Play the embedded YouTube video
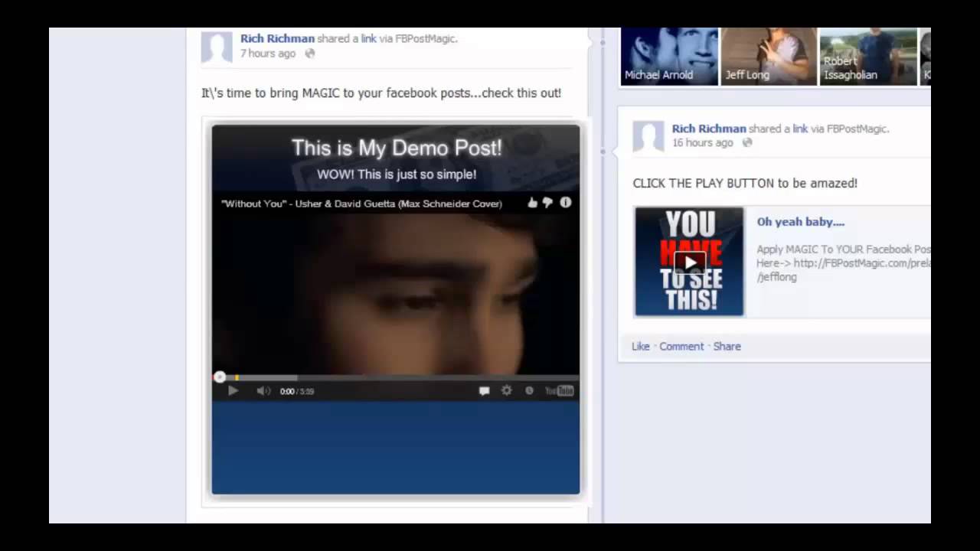This screenshot has width=980, height=551. pos(233,391)
